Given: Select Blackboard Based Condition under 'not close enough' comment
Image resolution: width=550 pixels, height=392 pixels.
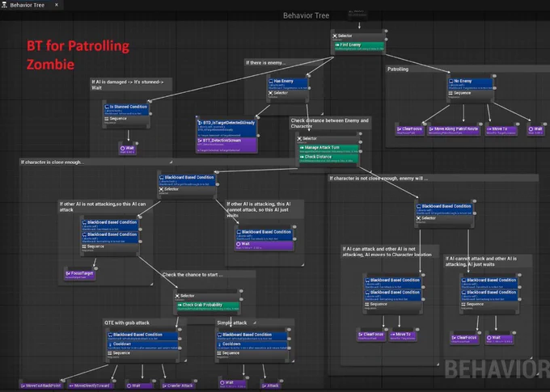Looking at the screenshot, I should pos(444,209).
